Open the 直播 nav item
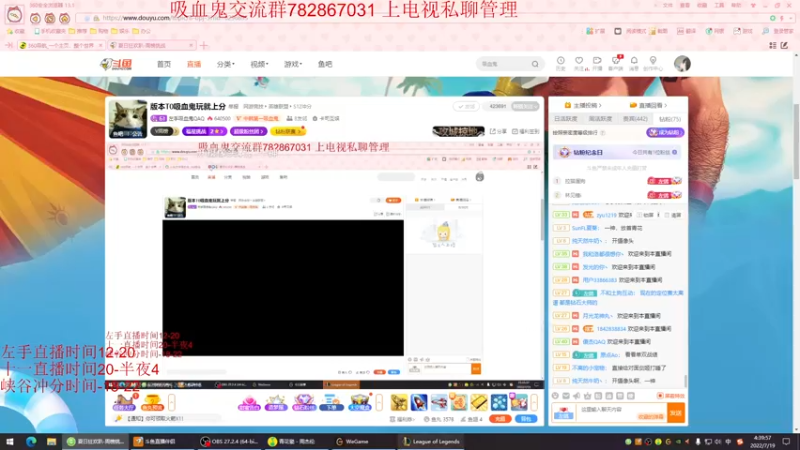Image resolution: width=800 pixels, height=450 pixels. click(194, 64)
